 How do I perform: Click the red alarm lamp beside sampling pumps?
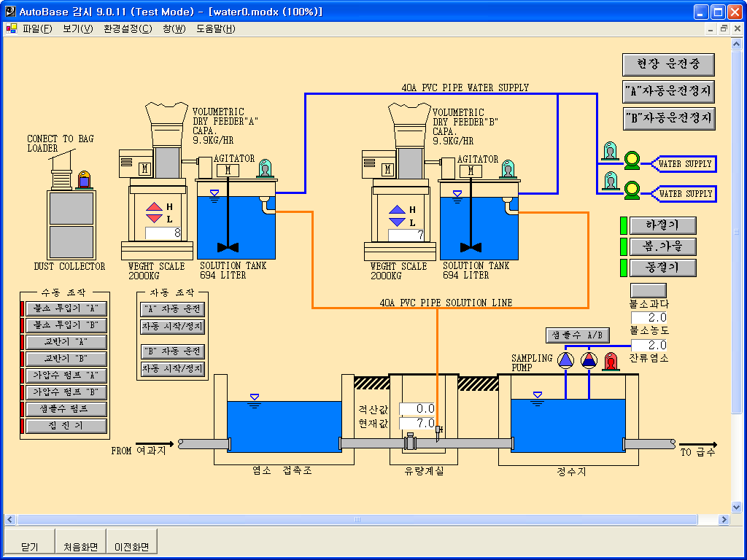click(x=611, y=360)
